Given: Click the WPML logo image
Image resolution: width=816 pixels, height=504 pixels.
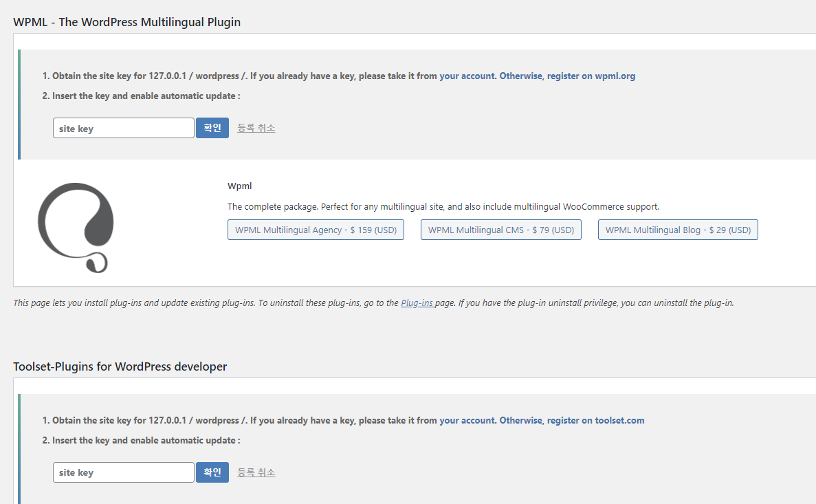Looking at the screenshot, I should click(76, 228).
